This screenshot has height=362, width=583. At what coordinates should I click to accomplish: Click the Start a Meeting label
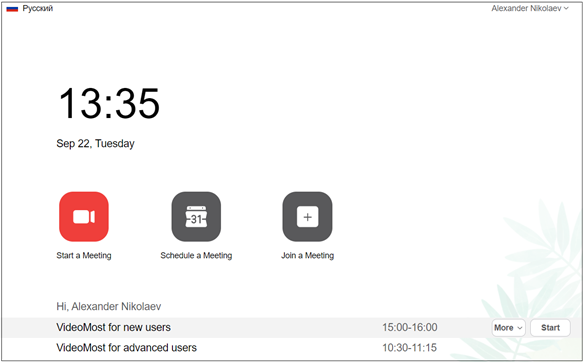[84, 255]
